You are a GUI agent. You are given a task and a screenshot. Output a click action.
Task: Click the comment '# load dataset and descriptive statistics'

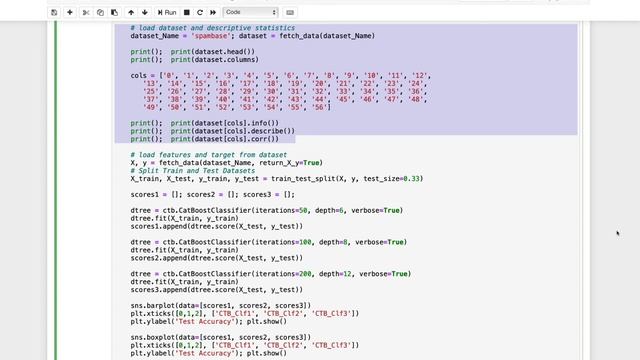pyautogui.click(x=213, y=28)
